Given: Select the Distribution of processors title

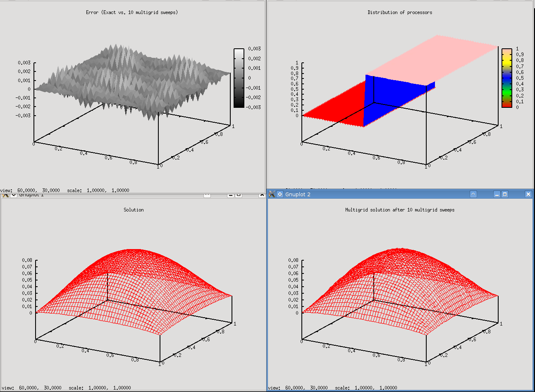Looking at the screenshot, I should click(400, 12).
